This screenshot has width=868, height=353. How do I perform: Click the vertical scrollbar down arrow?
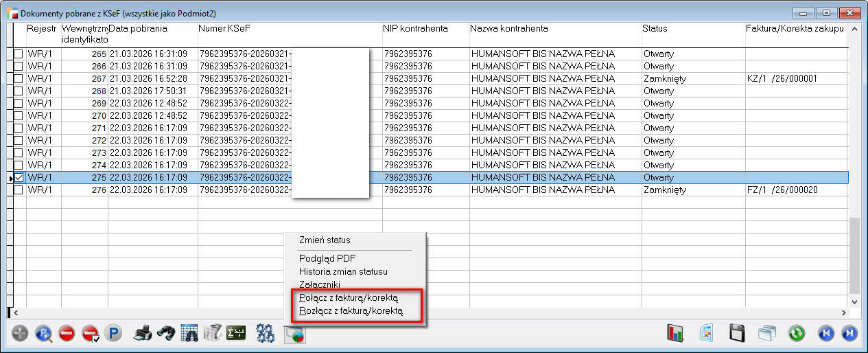coord(855,301)
